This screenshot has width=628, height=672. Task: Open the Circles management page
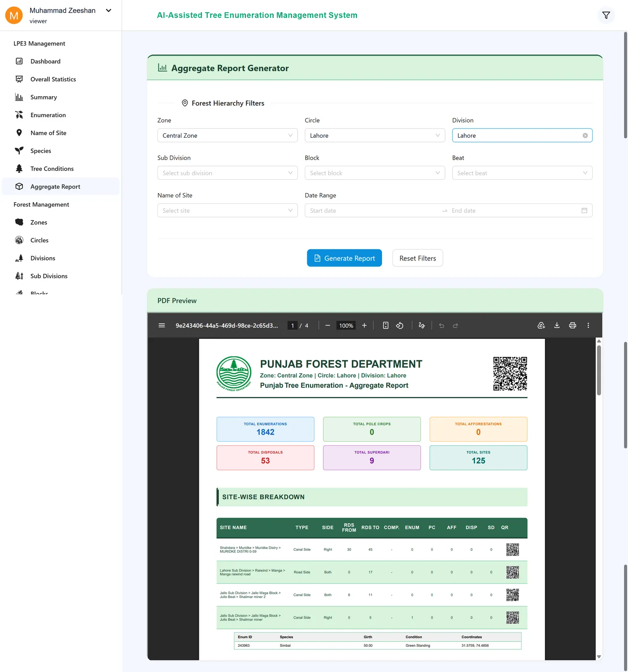click(61, 240)
